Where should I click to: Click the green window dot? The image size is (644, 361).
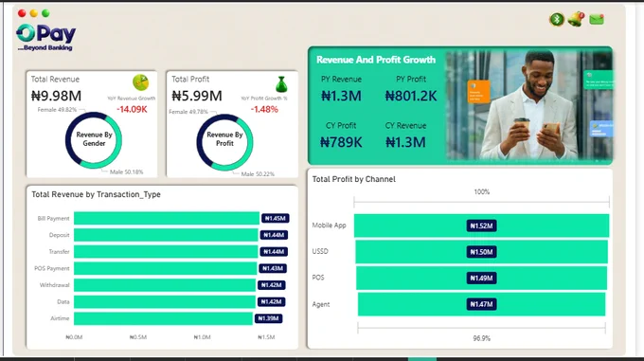tap(45, 13)
